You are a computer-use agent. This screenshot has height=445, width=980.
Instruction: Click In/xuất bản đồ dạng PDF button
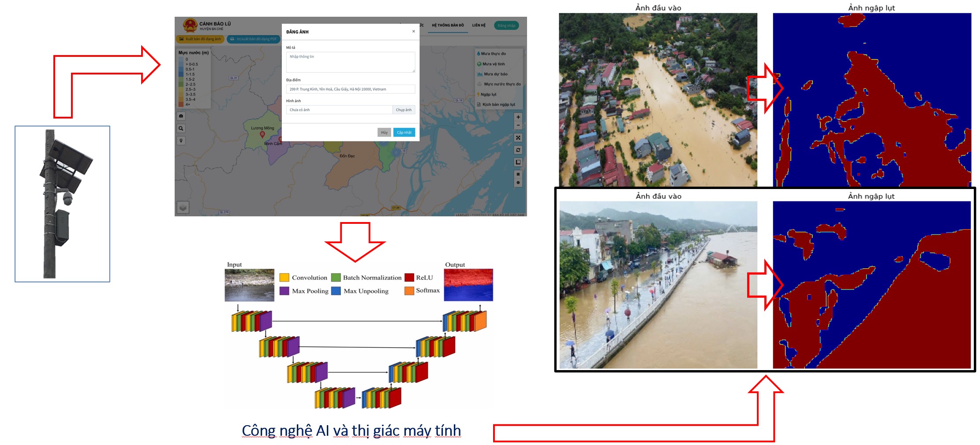click(x=254, y=39)
